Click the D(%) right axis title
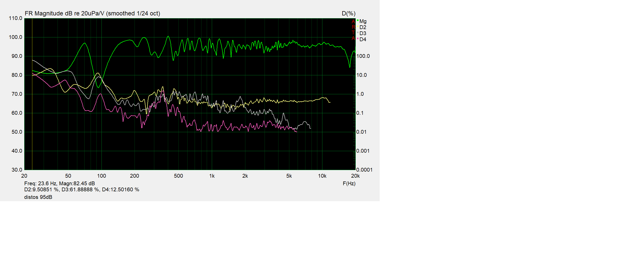 click(x=348, y=13)
